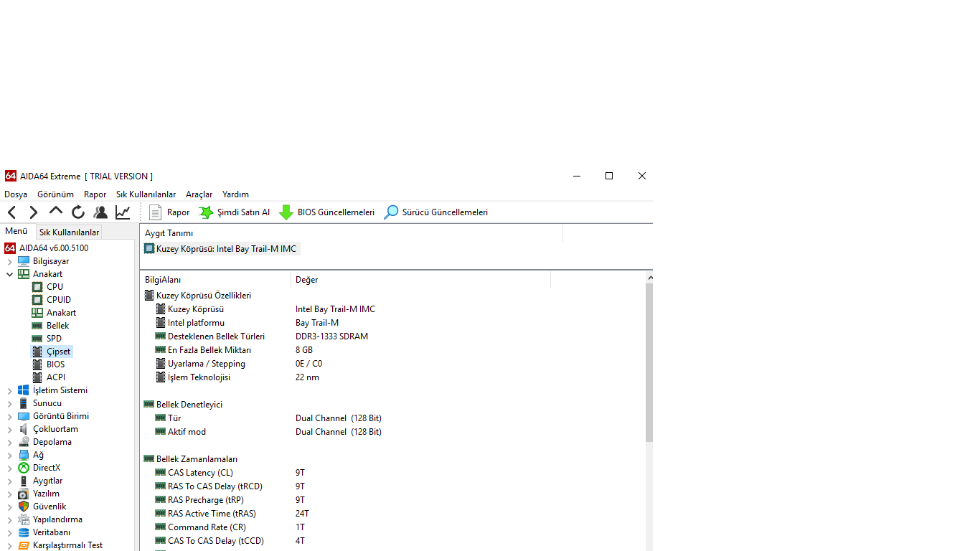This screenshot has width=980, height=551.
Task: Click the Çokluortam speaker icon
Action: point(24,429)
